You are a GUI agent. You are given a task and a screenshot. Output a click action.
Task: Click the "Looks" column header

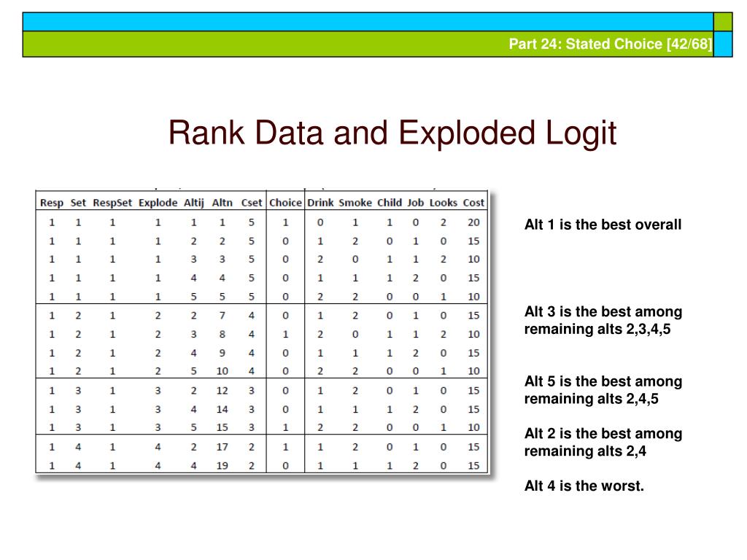[x=443, y=203]
